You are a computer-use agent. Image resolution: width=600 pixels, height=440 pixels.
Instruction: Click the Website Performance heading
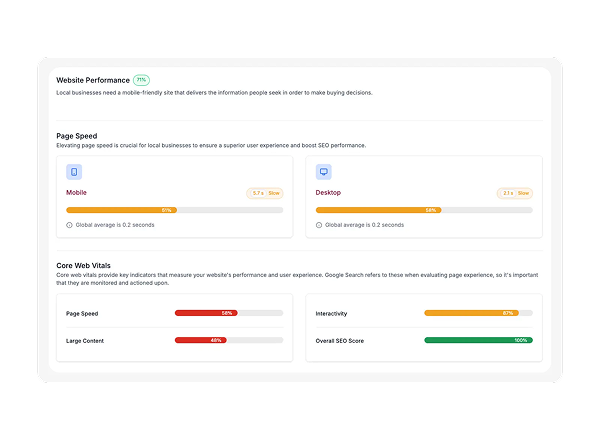(x=93, y=80)
